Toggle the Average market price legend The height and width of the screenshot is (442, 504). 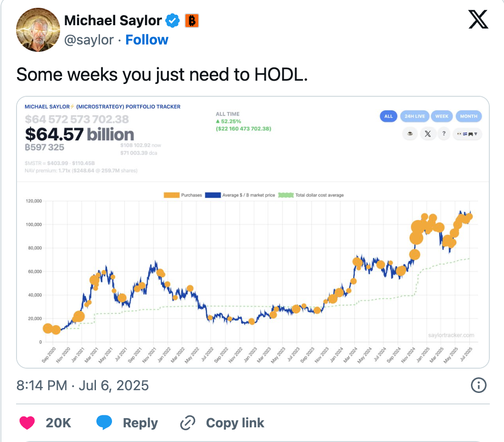pyautogui.click(x=213, y=195)
